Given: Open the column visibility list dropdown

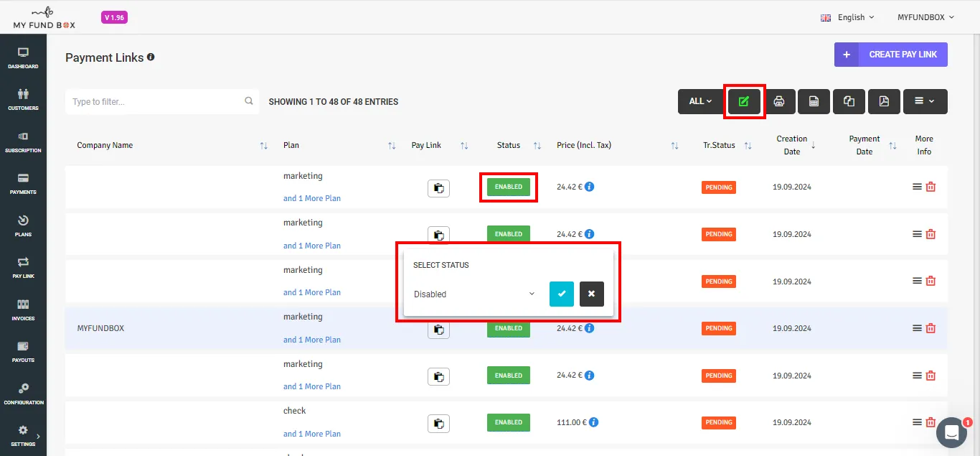Looking at the screenshot, I should (925, 101).
